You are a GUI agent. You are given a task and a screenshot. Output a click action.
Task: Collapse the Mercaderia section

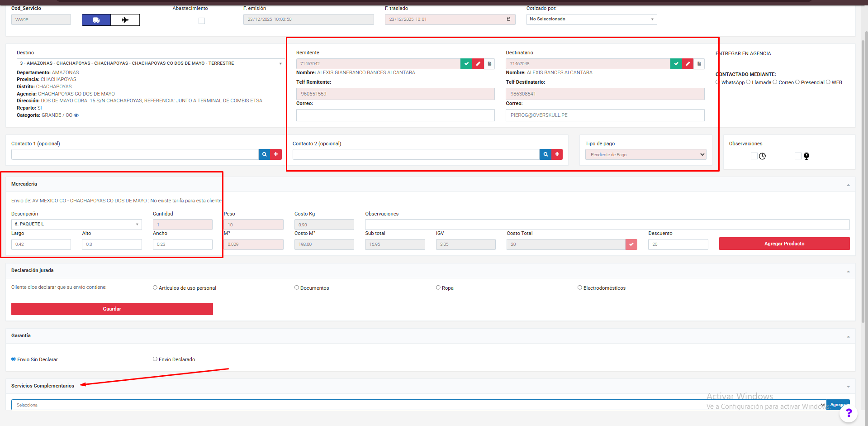pos(848,185)
